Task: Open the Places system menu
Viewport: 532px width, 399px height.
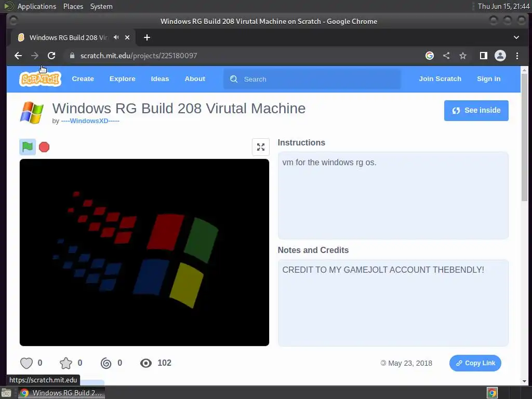Action: tap(73, 6)
